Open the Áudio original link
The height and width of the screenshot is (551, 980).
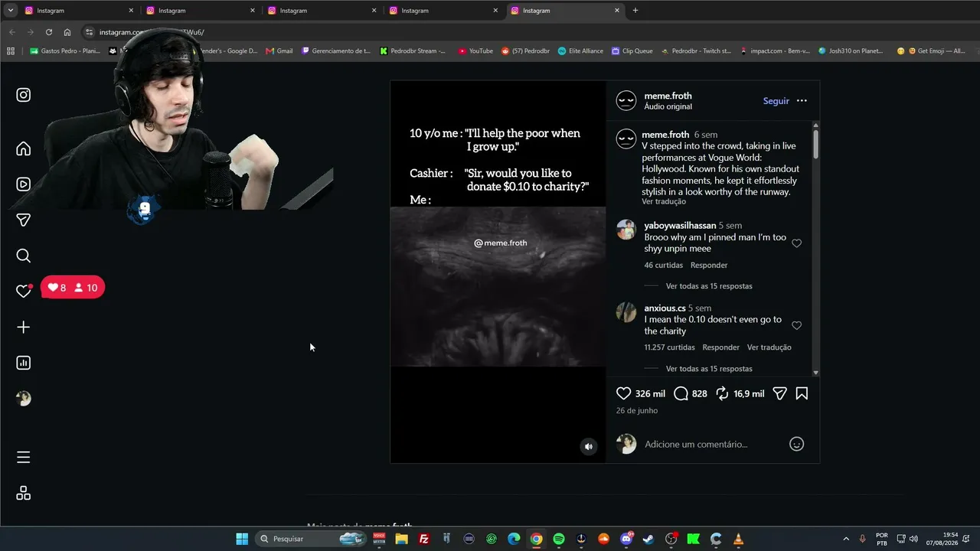668,107
